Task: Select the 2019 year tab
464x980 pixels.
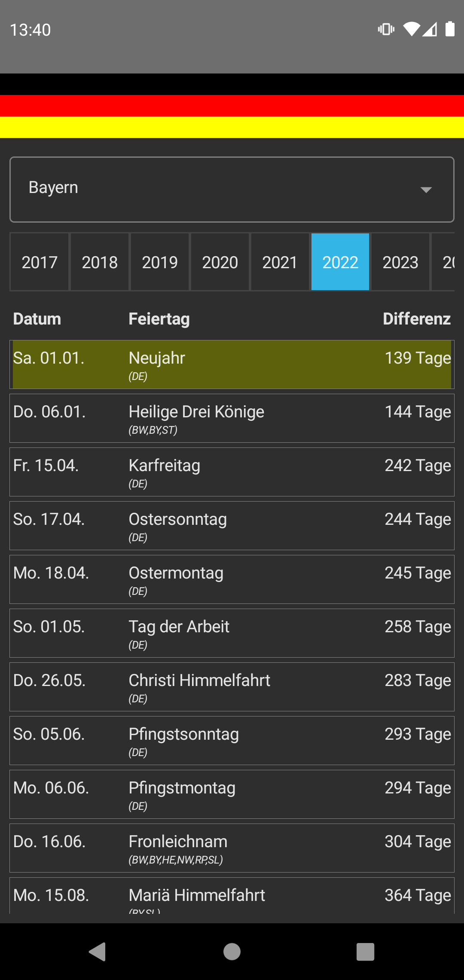Action: tap(160, 262)
